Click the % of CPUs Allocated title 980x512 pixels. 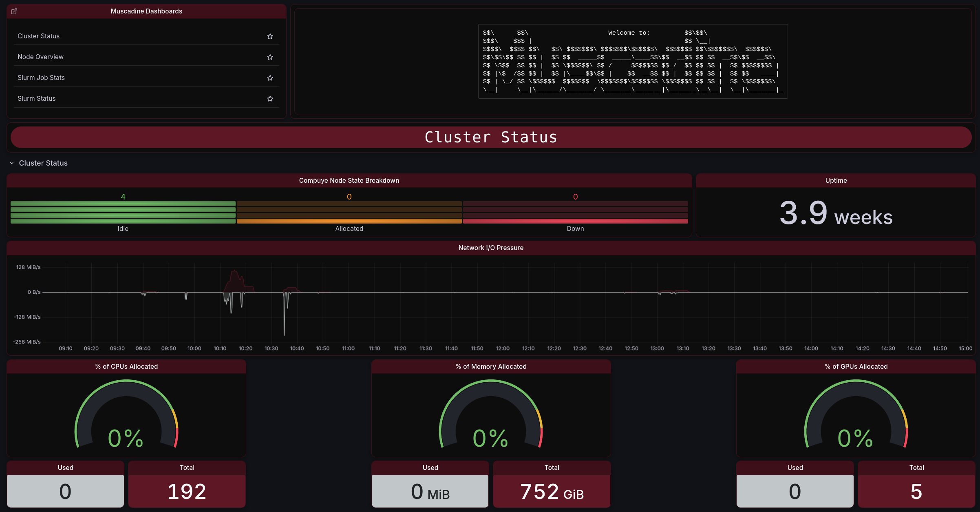coord(126,367)
